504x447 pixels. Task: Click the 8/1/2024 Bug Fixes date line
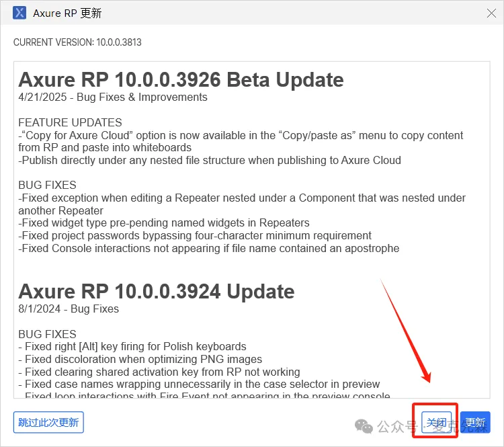point(69,309)
